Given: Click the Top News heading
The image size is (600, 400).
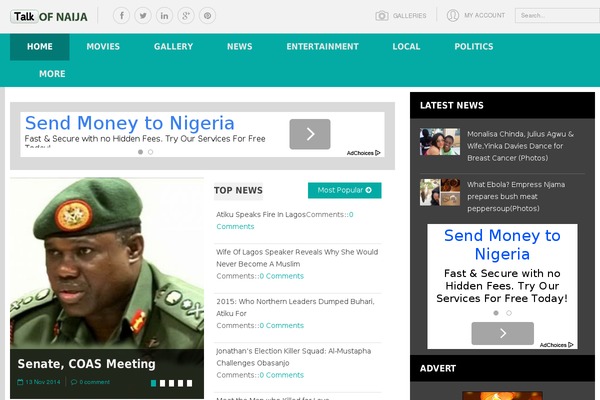Looking at the screenshot, I should pos(238,190).
